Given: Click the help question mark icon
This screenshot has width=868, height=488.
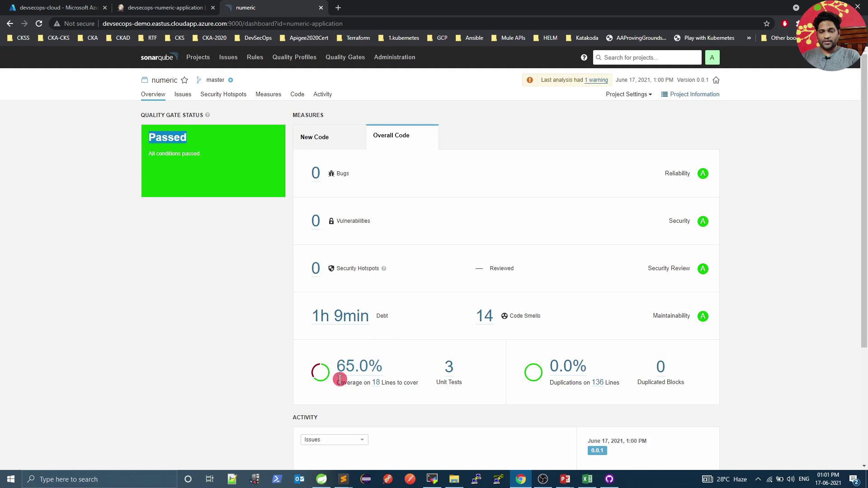Looking at the screenshot, I should coord(584,57).
